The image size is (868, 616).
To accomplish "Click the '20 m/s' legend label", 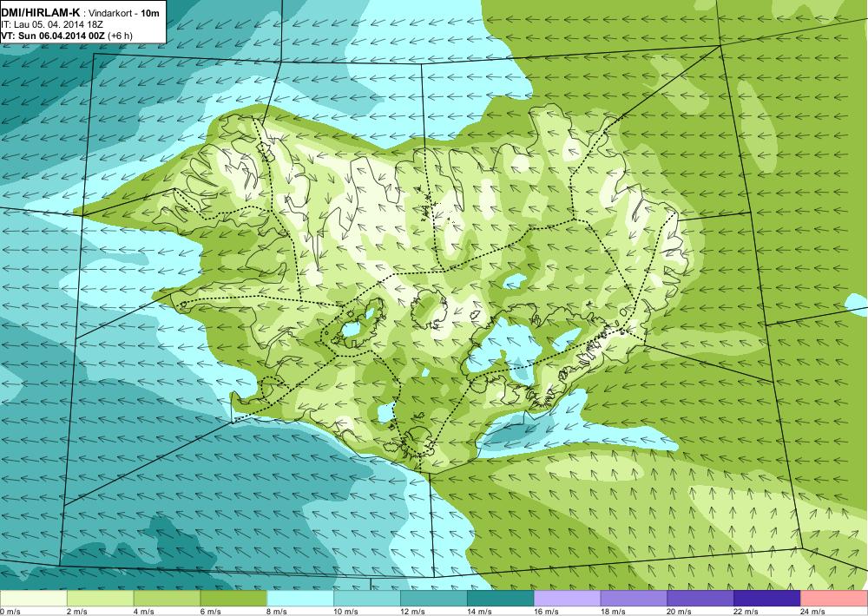I will [x=680, y=612].
